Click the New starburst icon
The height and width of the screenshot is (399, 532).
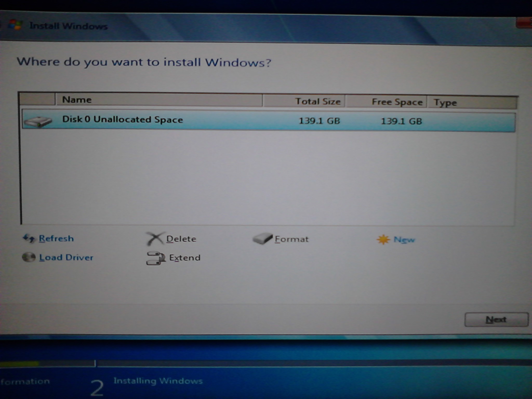click(383, 240)
